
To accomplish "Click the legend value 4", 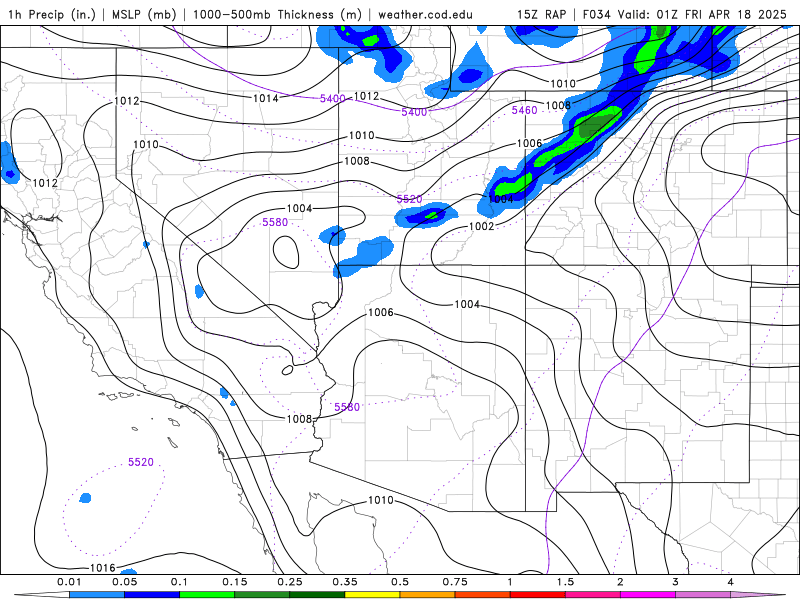I will 731,582.
